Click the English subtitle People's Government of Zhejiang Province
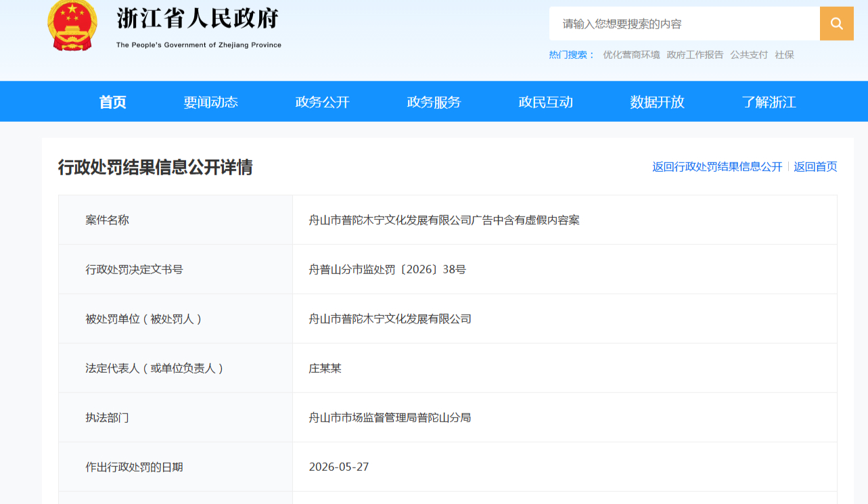The height and width of the screenshot is (504, 868). [x=199, y=45]
